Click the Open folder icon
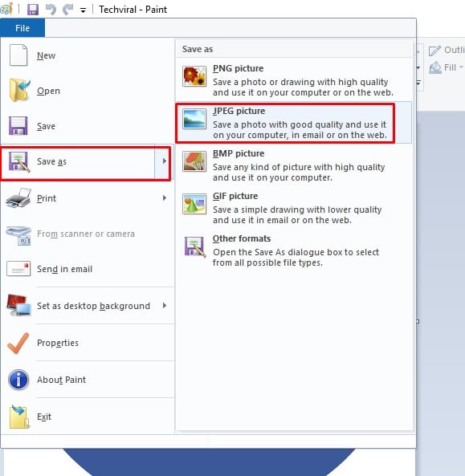Screen dimensions: 465x476 [19, 90]
